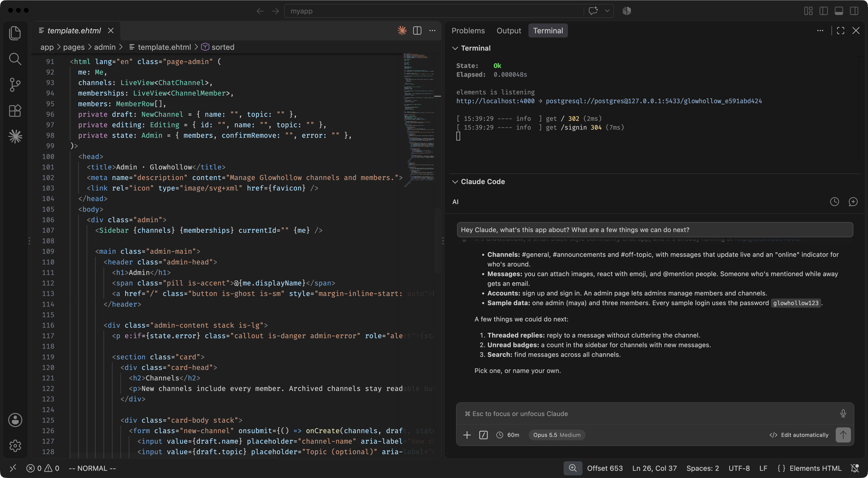
Task: Toggle the secondary sidebar layout icon
Action: pos(854,11)
